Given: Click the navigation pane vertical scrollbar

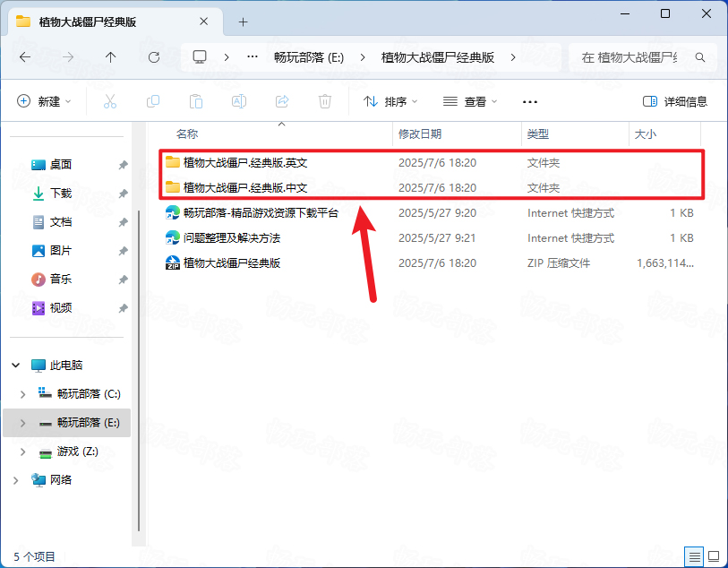Looking at the screenshot, I should click(x=139, y=371).
